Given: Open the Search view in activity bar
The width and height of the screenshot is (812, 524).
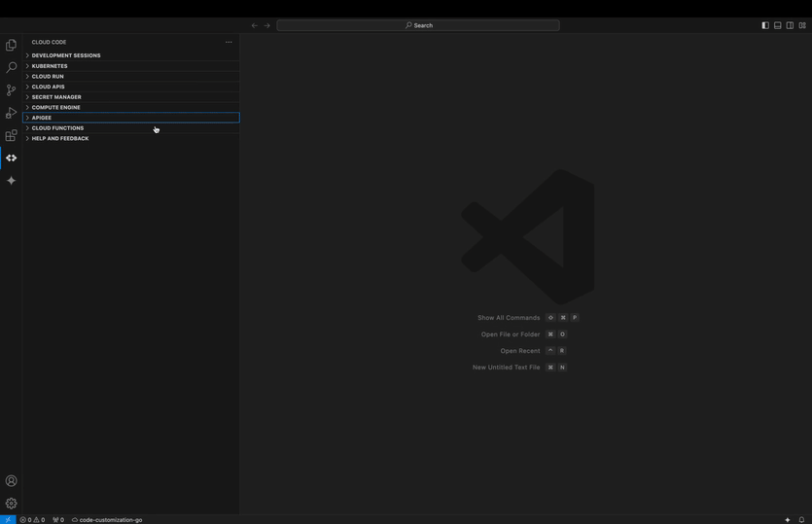Looking at the screenshot, I should pyautogui.click(x=11, y=67).
